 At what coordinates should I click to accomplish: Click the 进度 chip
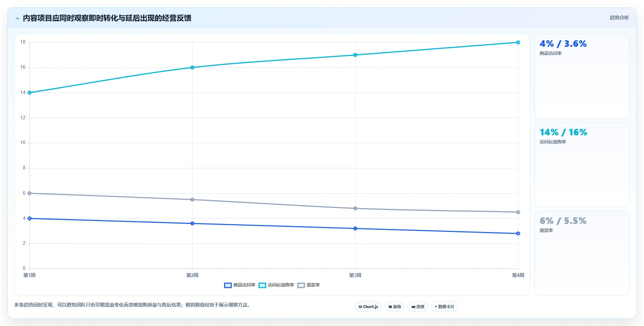[x=418, y=307]
